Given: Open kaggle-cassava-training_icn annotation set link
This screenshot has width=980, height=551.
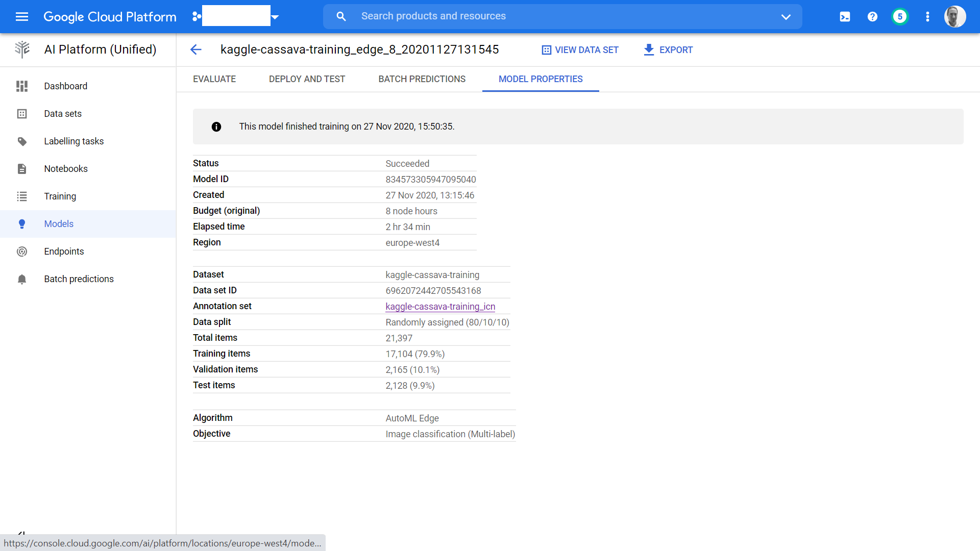Looking at the screenshot, I should (440, 307).
